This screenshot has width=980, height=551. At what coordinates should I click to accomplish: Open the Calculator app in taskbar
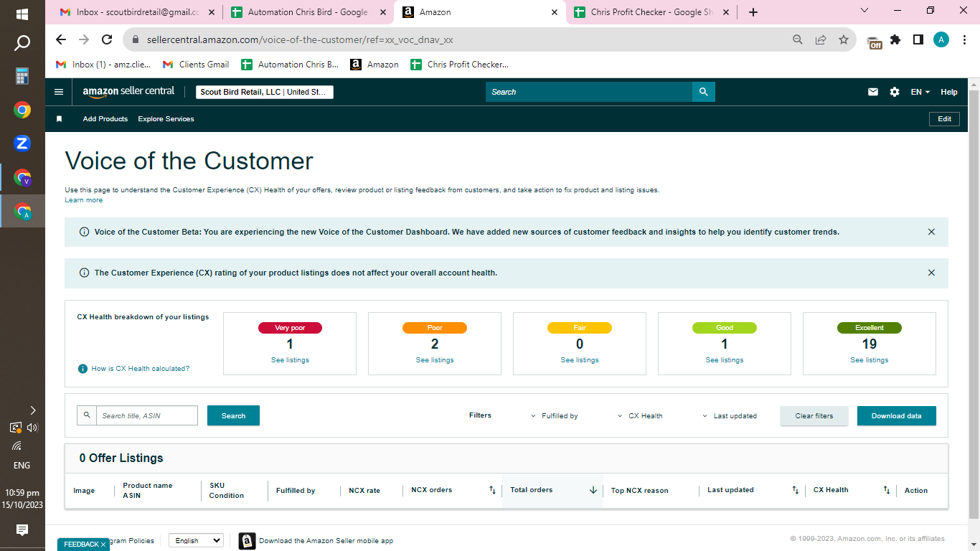coord(22,76)
